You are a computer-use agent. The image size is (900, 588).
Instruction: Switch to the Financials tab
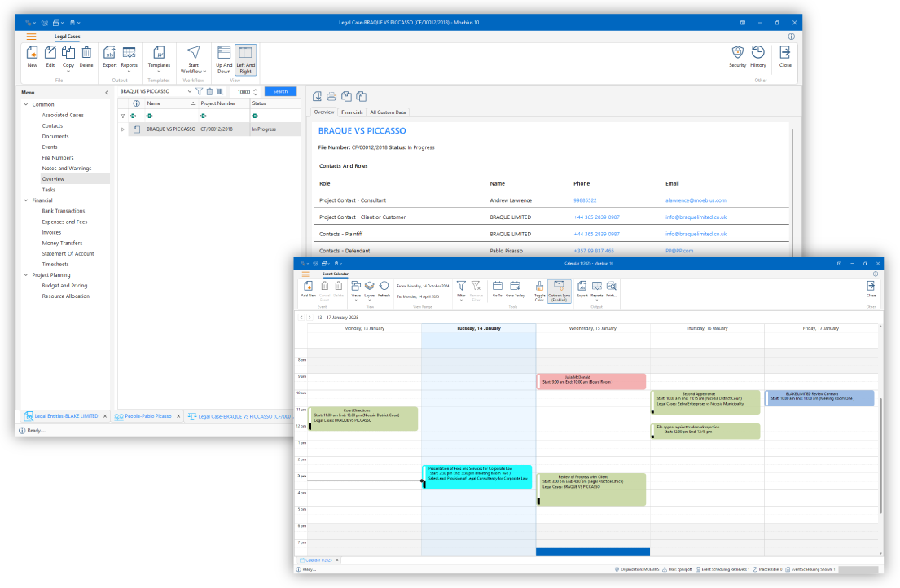352,112
